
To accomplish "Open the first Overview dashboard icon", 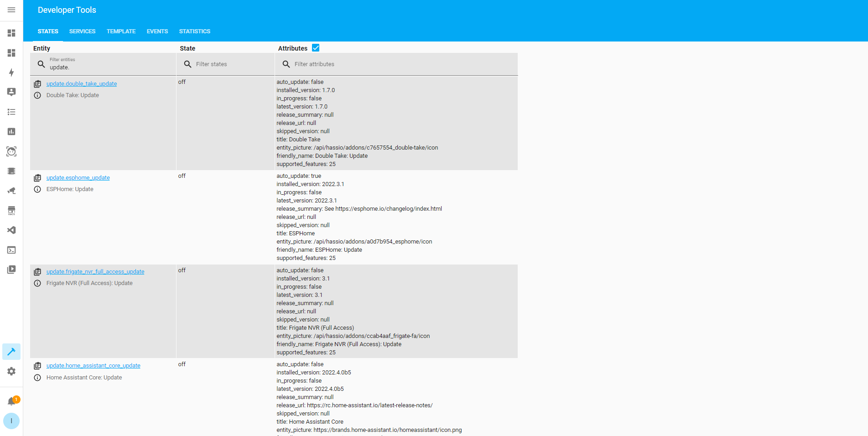I will point(11,33).
